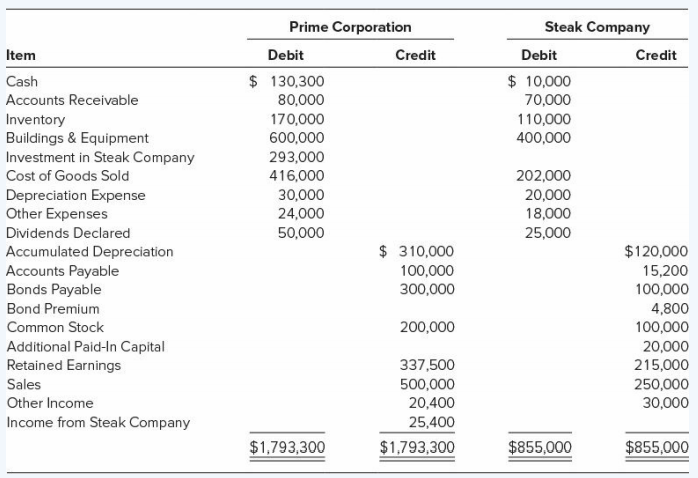Select the Accumulated Depreciation row label
The width and height of the screenshot is (698, 478).
[89, 251]
